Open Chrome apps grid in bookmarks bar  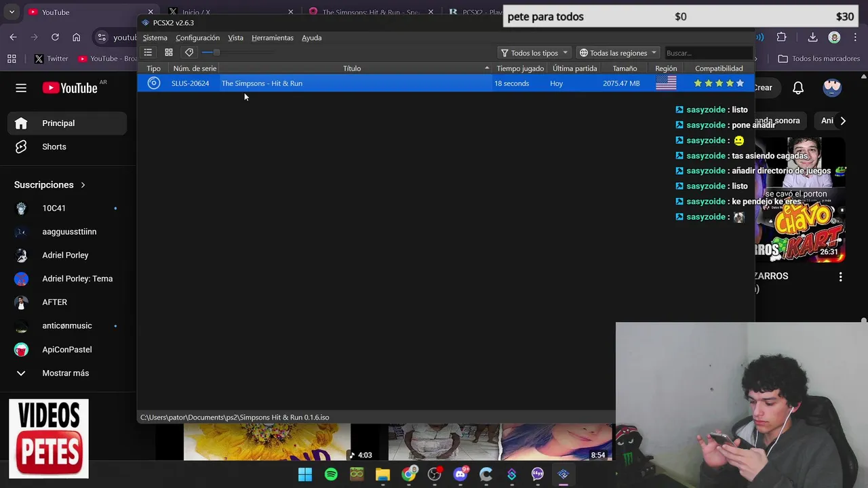coord(12,59)
